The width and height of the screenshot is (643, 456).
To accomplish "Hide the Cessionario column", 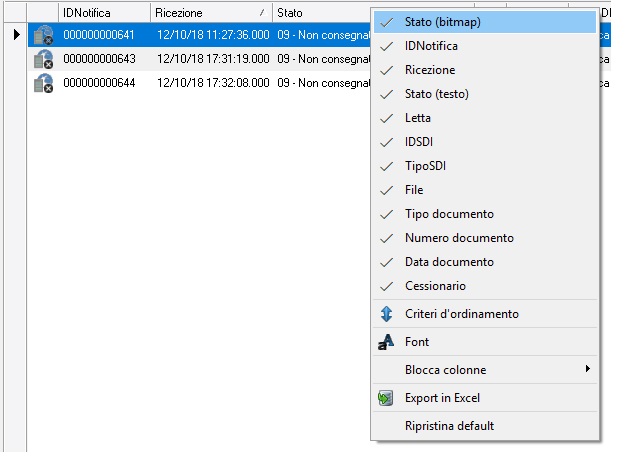I will click(435, 286).
